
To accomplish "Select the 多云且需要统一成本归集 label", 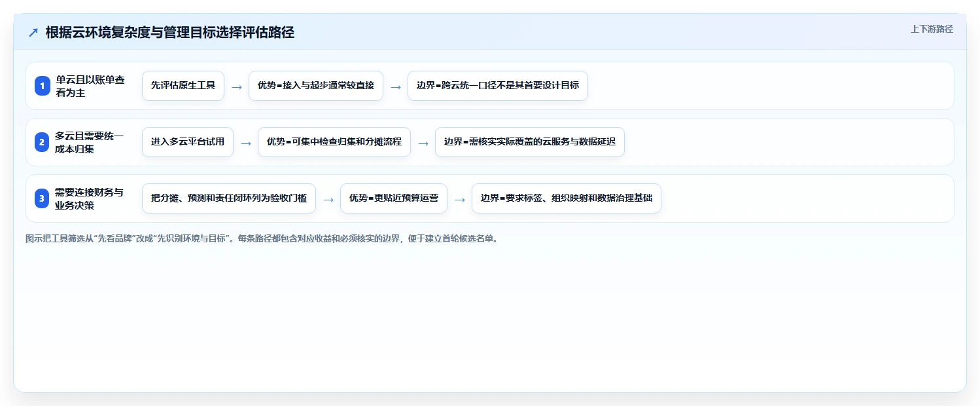I will pos(90,142).
